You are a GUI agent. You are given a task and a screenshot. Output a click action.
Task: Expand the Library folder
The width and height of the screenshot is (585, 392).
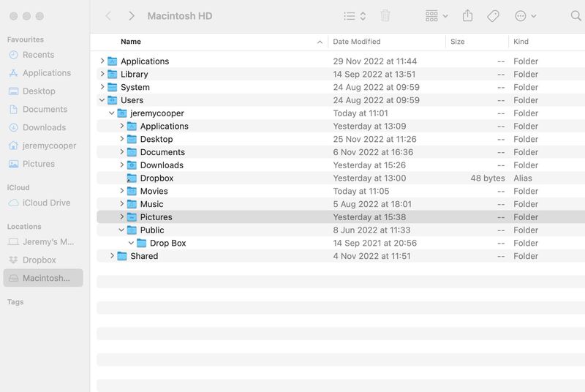102,74
